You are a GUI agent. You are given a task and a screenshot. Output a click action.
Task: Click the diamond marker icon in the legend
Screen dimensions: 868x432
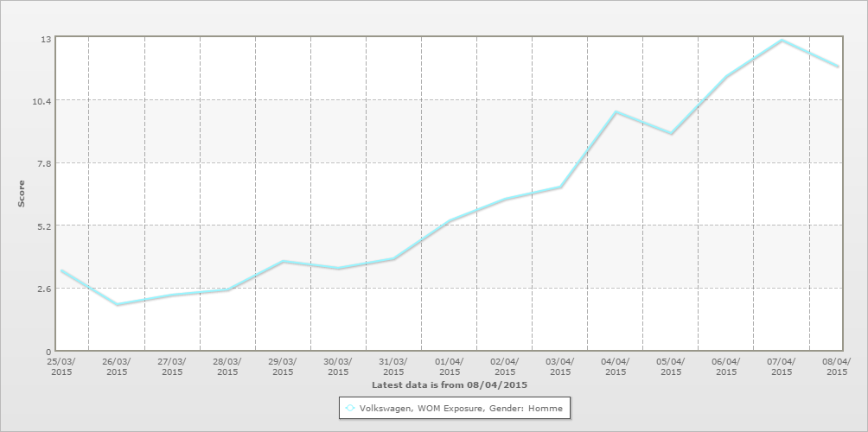pos(350,408)
